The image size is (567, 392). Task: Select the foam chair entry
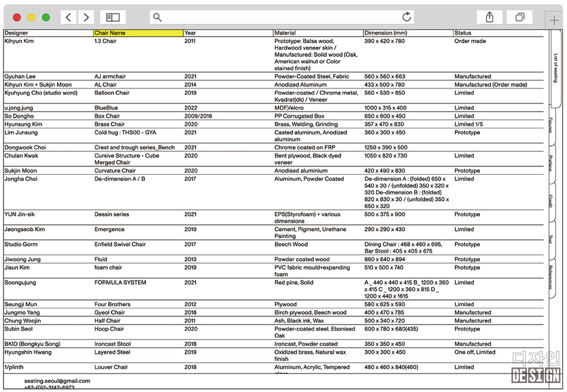click(108, 268)
